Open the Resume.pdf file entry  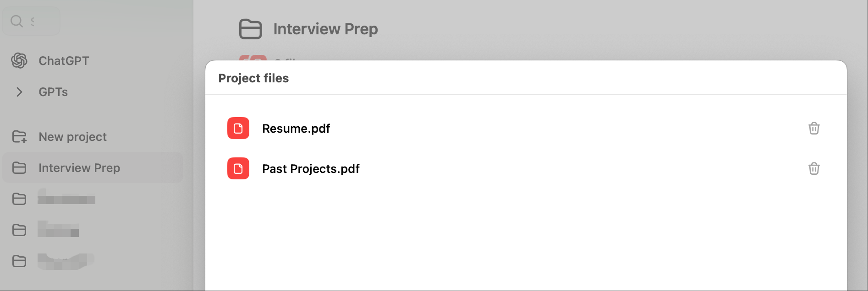point(296,129)
